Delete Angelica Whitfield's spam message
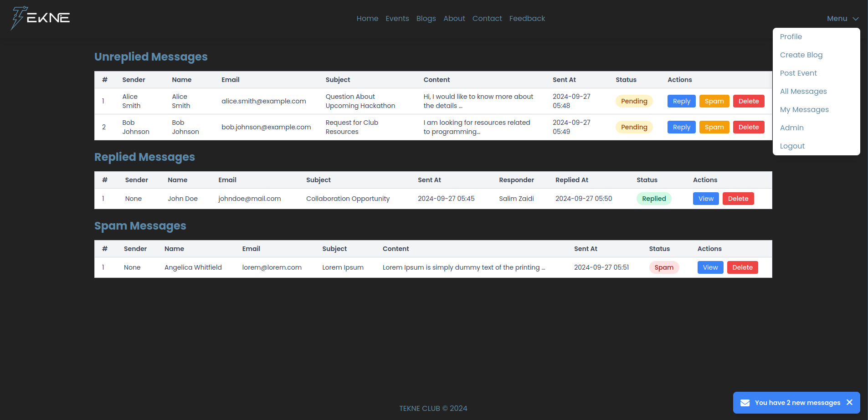The image size is (868, 420). (742, 267)
